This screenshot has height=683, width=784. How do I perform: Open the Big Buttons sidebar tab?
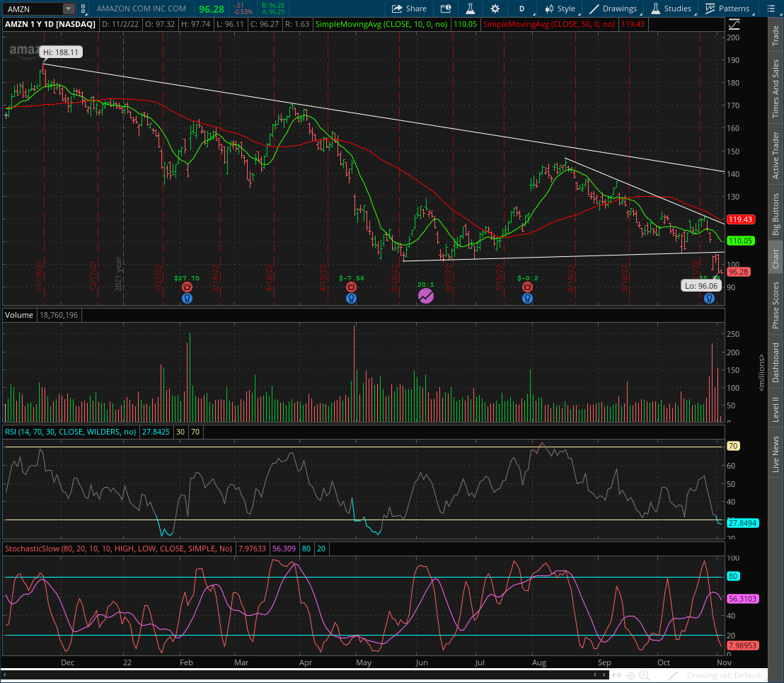pos(776,214)
